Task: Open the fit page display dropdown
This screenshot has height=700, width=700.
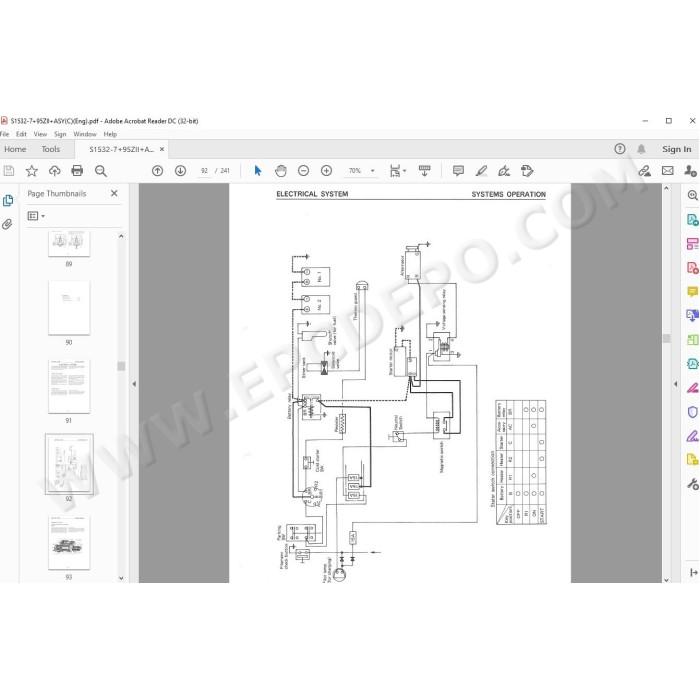Action: coord(398,171)
